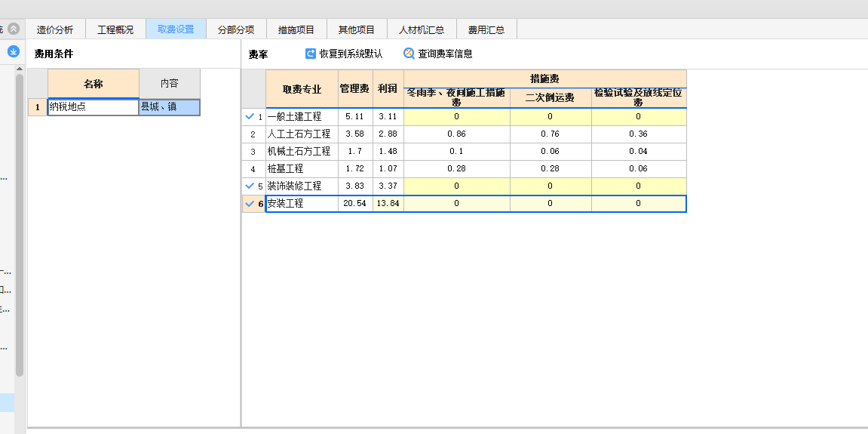The width and height of the screenshot is (868, 434).
Task: Select row number 1 in 费用条件 table
Action: 38,107
